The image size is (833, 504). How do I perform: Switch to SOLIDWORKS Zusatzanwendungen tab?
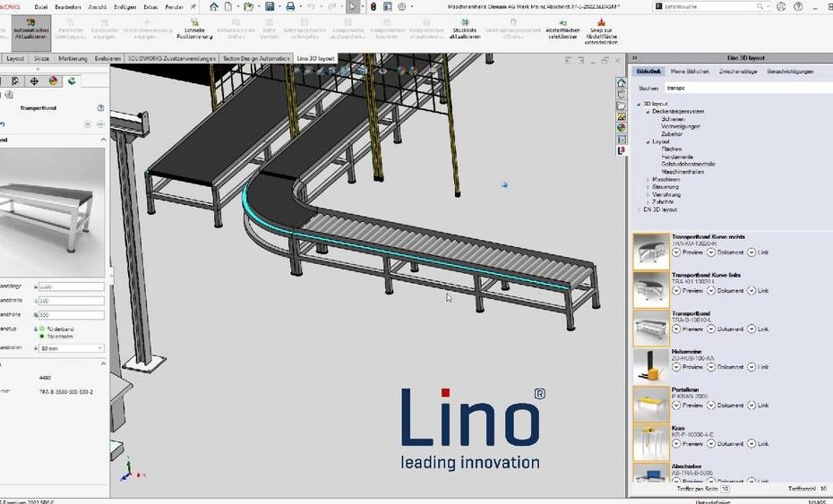(x=172, y=58)
